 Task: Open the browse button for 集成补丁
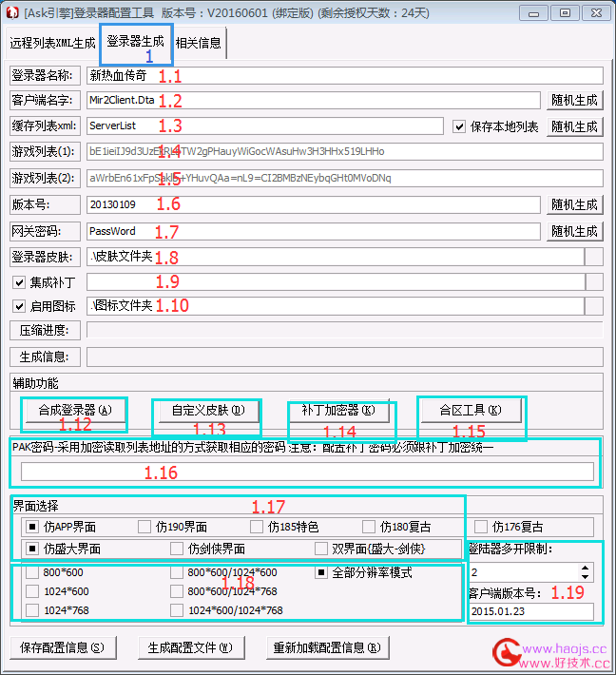coord(594,282)
